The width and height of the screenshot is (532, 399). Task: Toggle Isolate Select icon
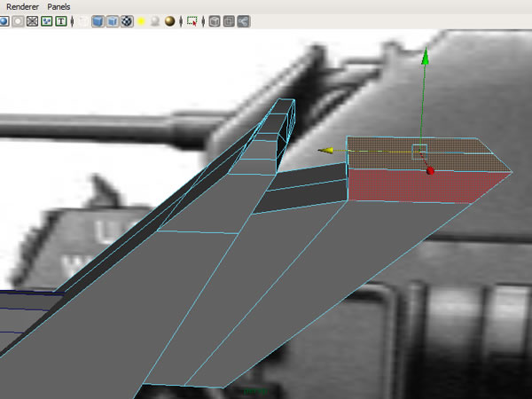point(192,21)
